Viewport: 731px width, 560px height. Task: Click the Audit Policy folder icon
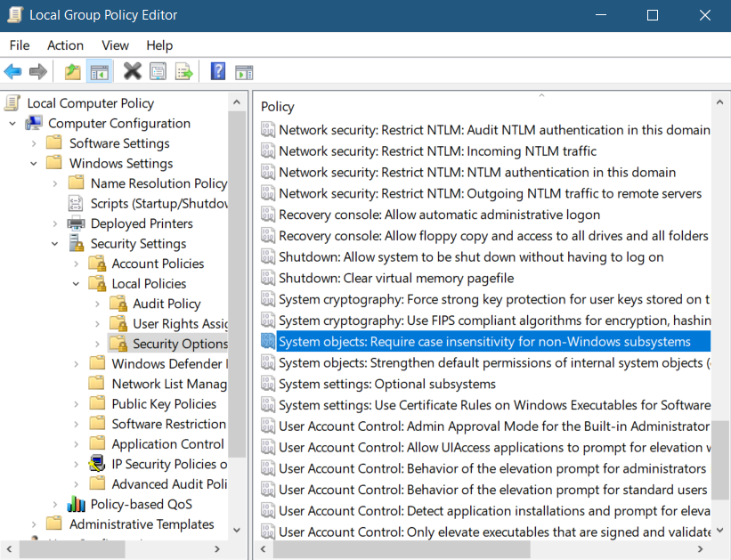[x=118, y=304]
